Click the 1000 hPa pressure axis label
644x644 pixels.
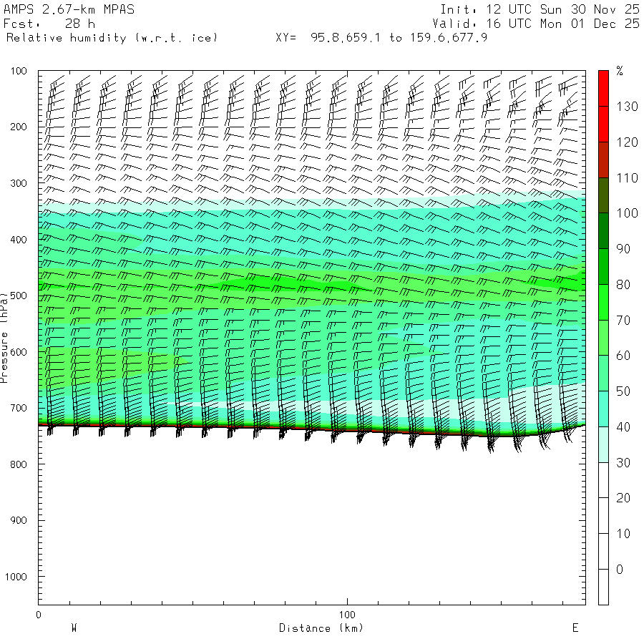(16, 577)
